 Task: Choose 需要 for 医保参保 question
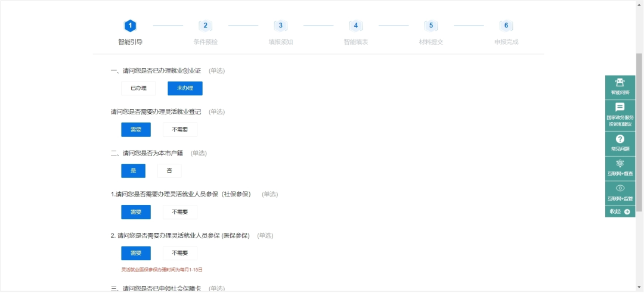(136, 253)
